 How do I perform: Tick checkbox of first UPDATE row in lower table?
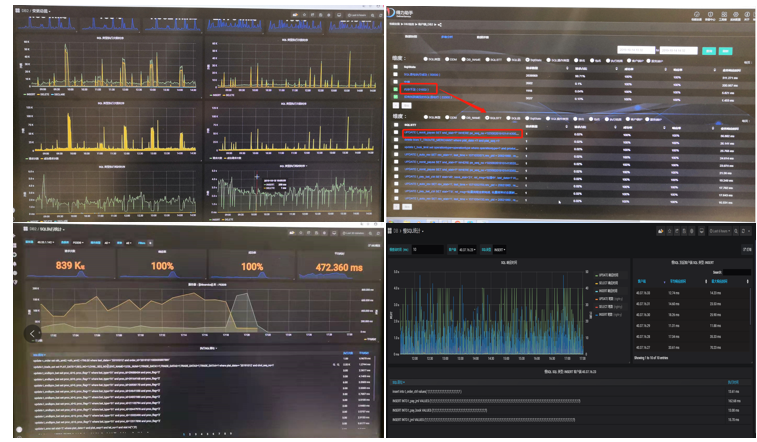[396, 132]
